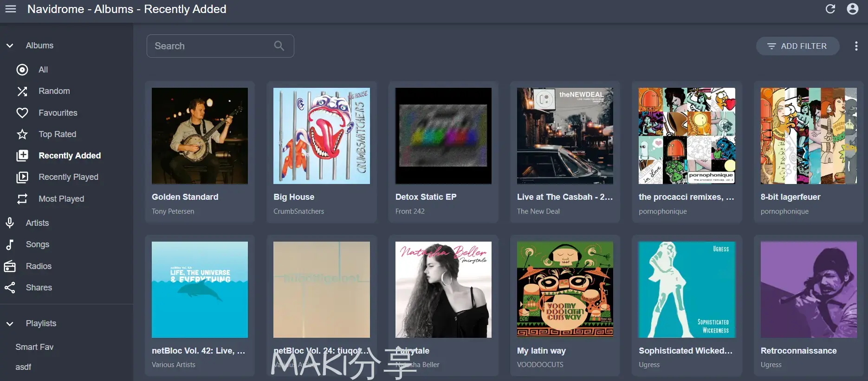Click the search magnifier icon
Screen dimensions: 868x381
point(279,46)
